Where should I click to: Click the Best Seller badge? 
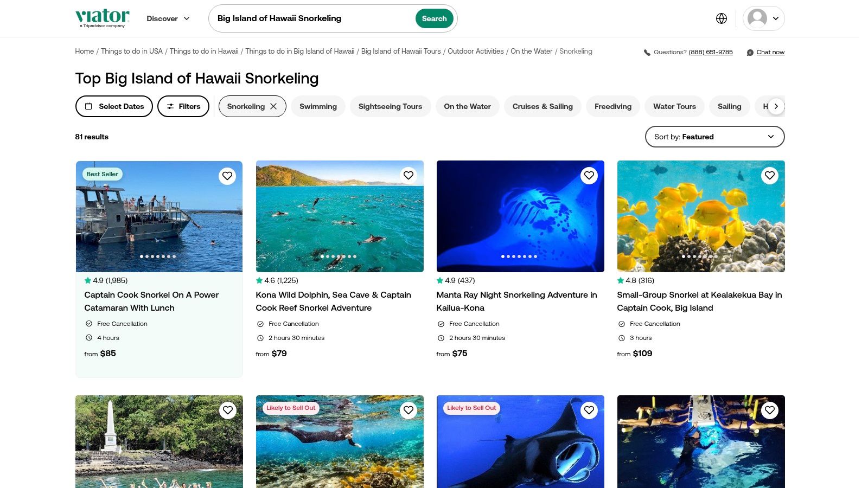coord(103,174)
